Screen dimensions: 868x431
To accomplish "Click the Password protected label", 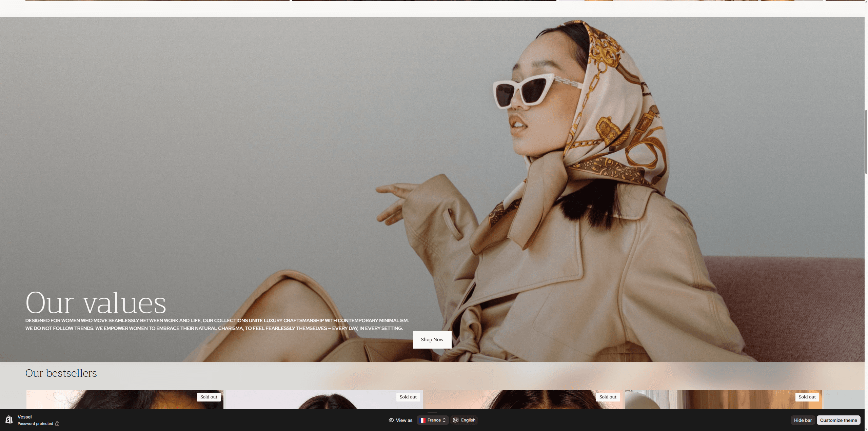I will (x=35, y=424).
